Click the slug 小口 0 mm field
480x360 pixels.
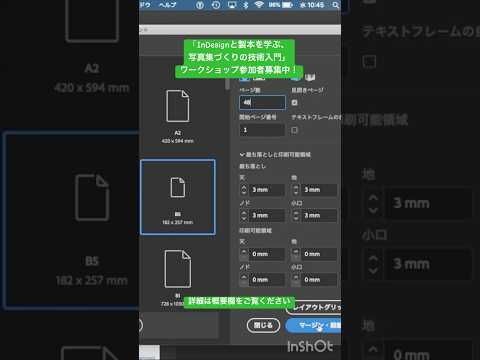click(x=319, y=280)
